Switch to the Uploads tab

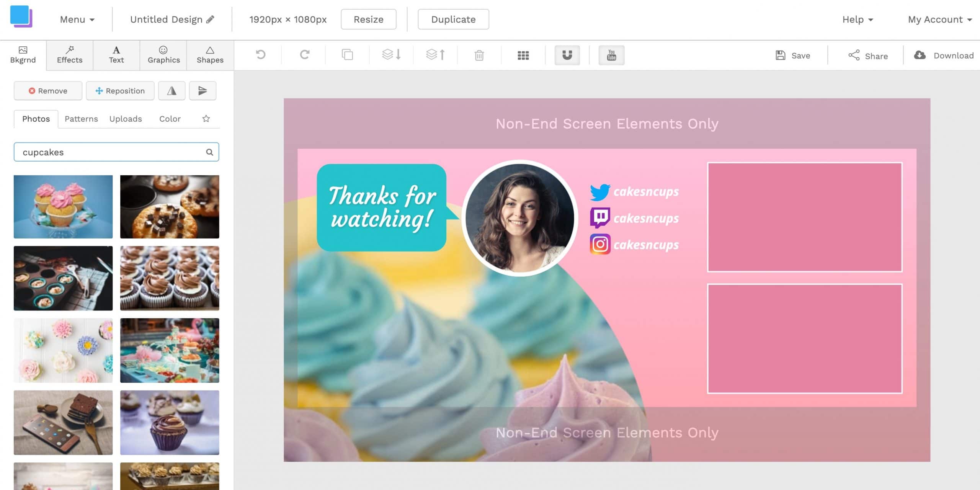(x=126, y=119)
